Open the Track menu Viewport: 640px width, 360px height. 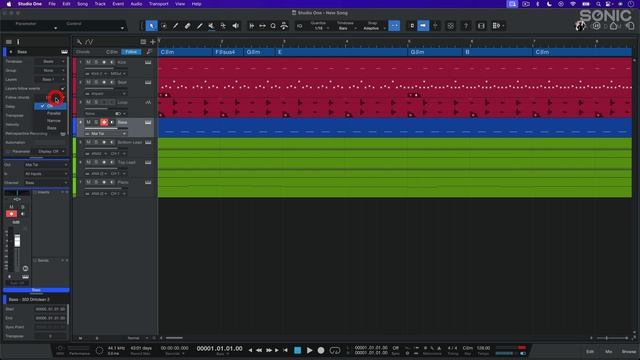pos(100,4)
